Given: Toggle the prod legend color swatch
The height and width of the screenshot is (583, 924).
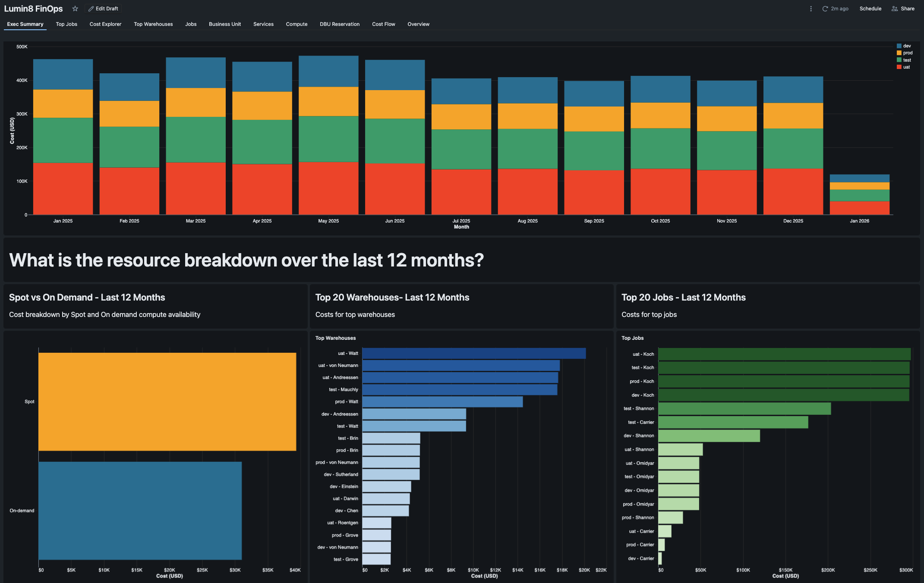Looking at the screenshot, I should (x=899, y=53).
